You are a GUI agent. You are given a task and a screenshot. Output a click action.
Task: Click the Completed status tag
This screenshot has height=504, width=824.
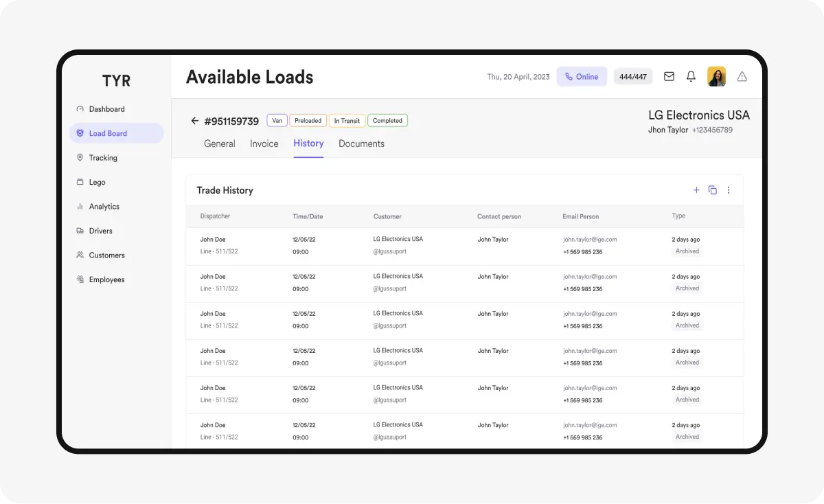[x=387, y=121]
